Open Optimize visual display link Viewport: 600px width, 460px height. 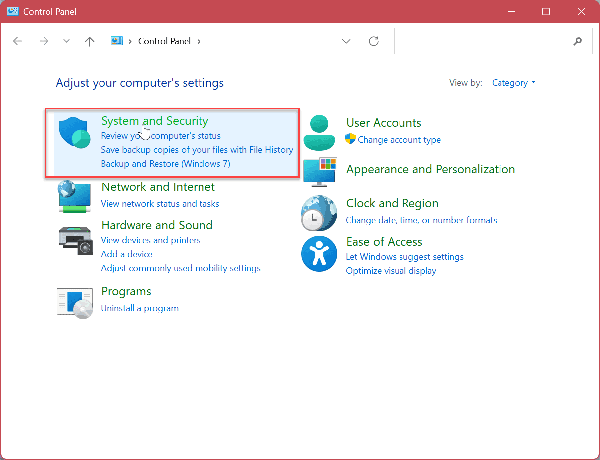click(390, 270)
